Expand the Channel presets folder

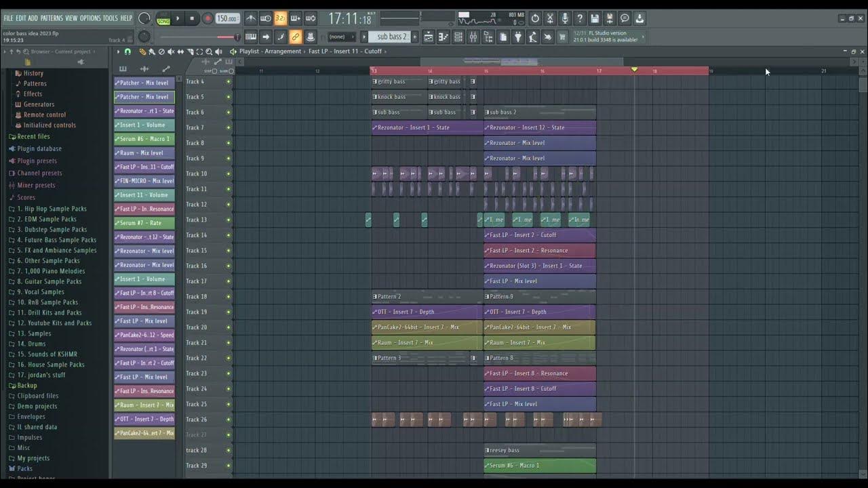(x=35, y=173)
